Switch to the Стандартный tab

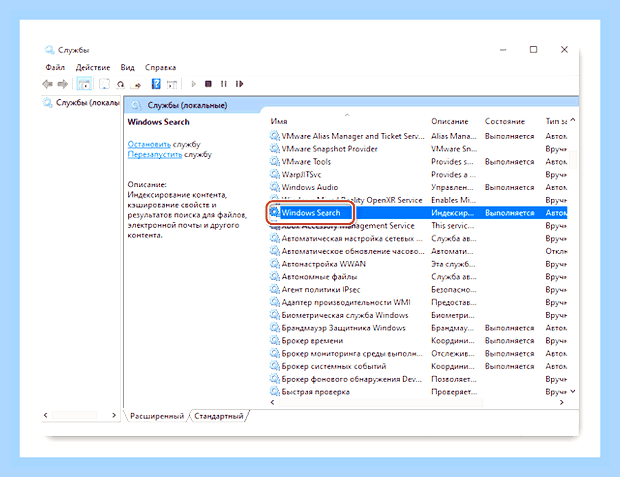pos(219,416)
